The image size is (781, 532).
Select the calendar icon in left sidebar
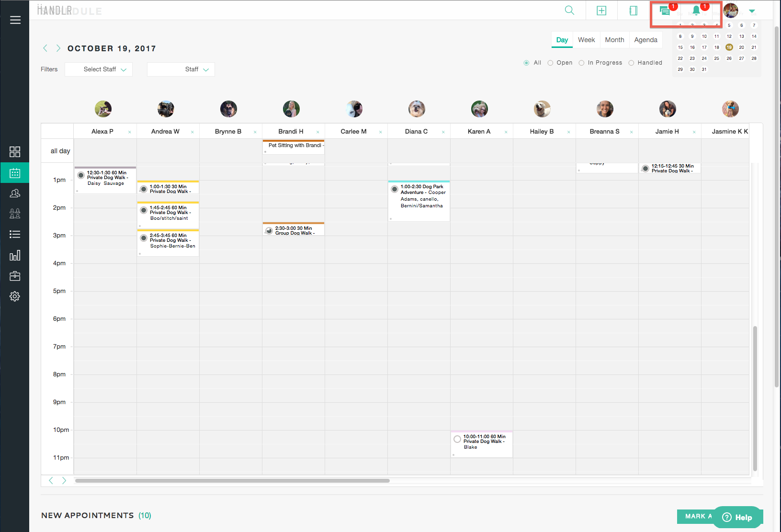15,172
